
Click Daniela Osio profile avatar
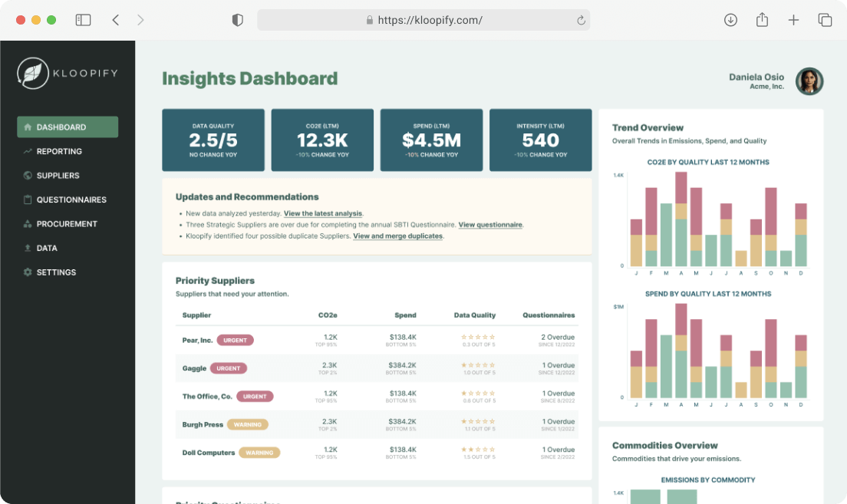pos(809,81)
